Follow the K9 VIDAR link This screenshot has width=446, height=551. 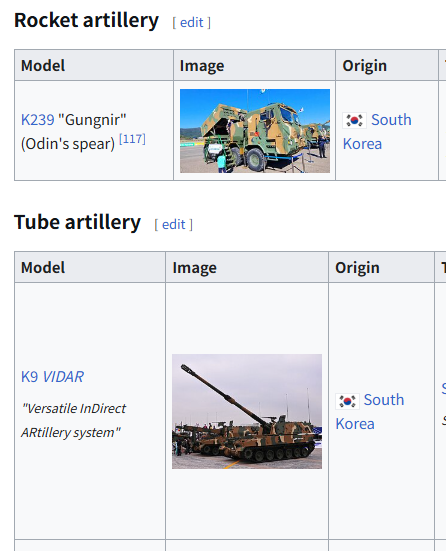pyautogui.click(x=52, y=377)
